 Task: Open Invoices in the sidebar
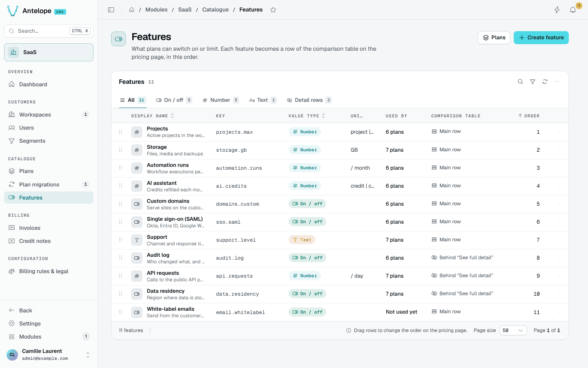49,228
